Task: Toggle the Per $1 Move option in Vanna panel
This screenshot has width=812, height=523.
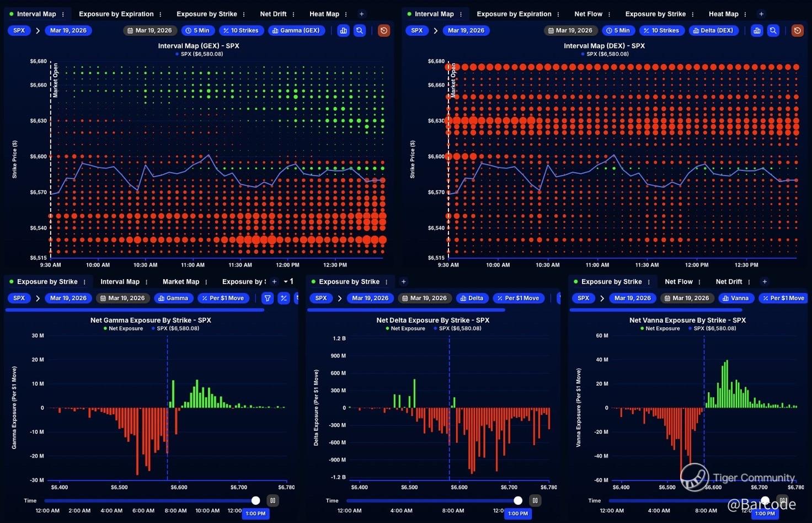Action: 783,298
